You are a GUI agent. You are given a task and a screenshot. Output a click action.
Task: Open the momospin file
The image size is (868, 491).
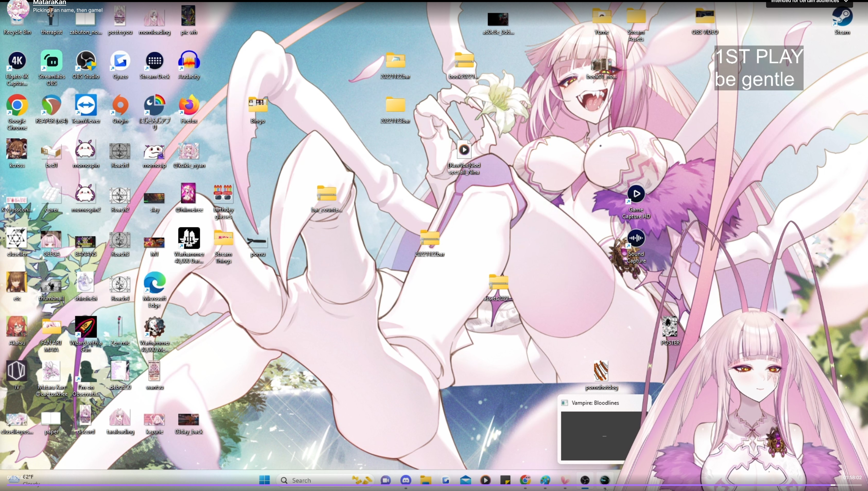(86, 153)
